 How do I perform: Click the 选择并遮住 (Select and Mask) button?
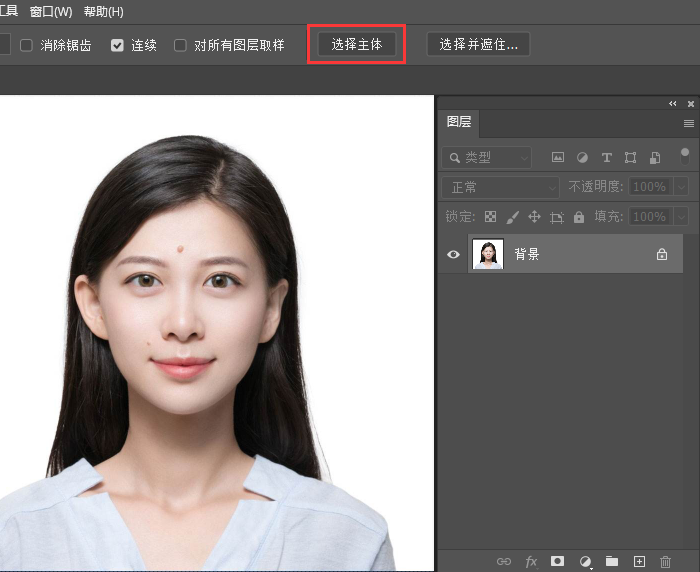(x=478, y=45)
